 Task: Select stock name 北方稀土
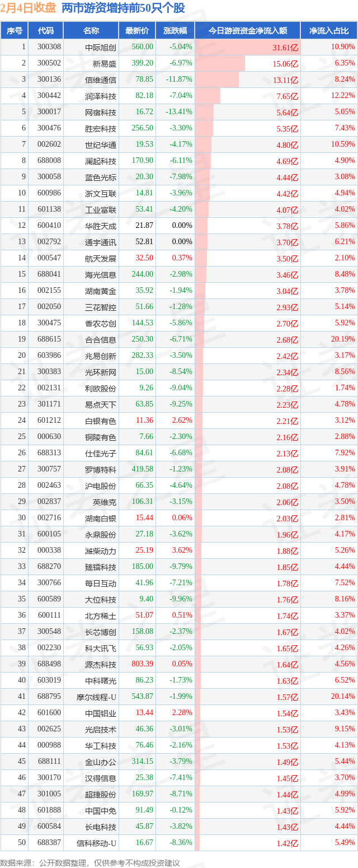point(101,615)
